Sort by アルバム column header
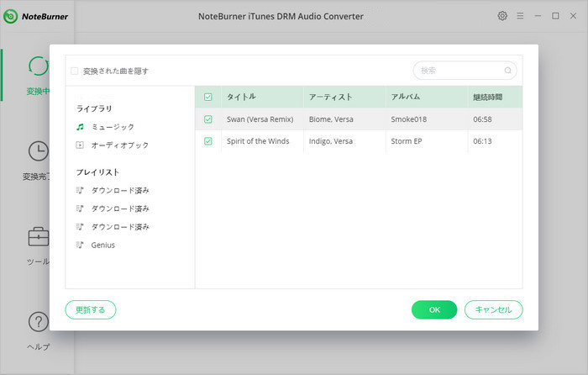 427,97
